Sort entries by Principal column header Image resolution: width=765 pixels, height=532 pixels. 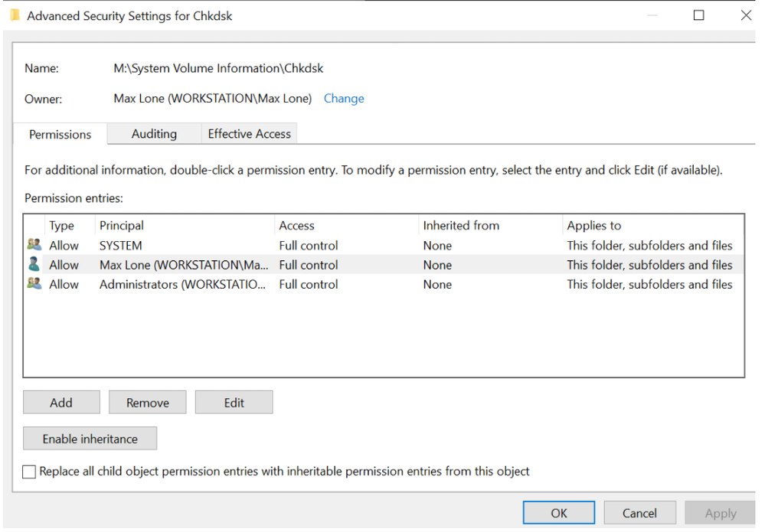(x=122, y=226)
